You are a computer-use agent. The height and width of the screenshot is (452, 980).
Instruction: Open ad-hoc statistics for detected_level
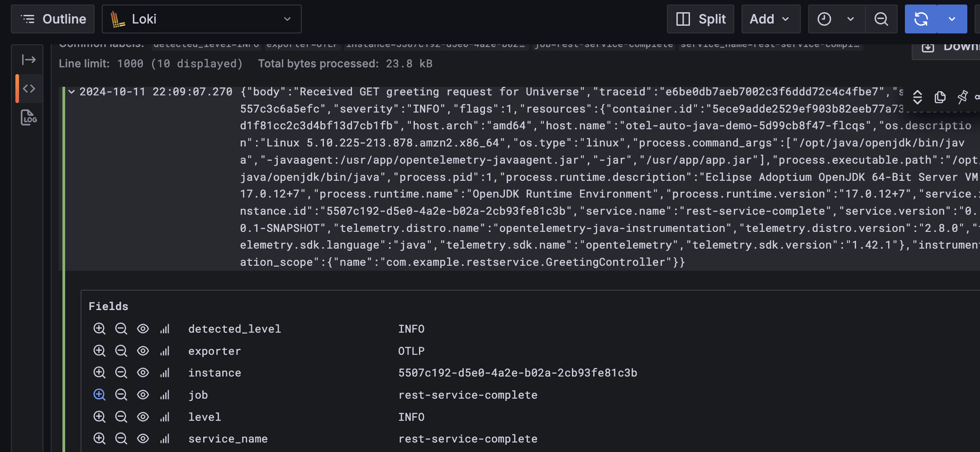[x=165, y=329]
